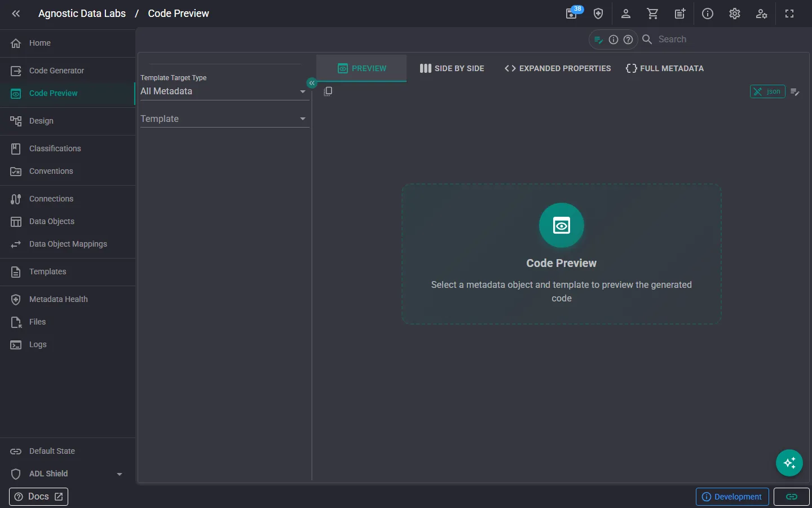Click the search magnifier icon

(647, 40)
